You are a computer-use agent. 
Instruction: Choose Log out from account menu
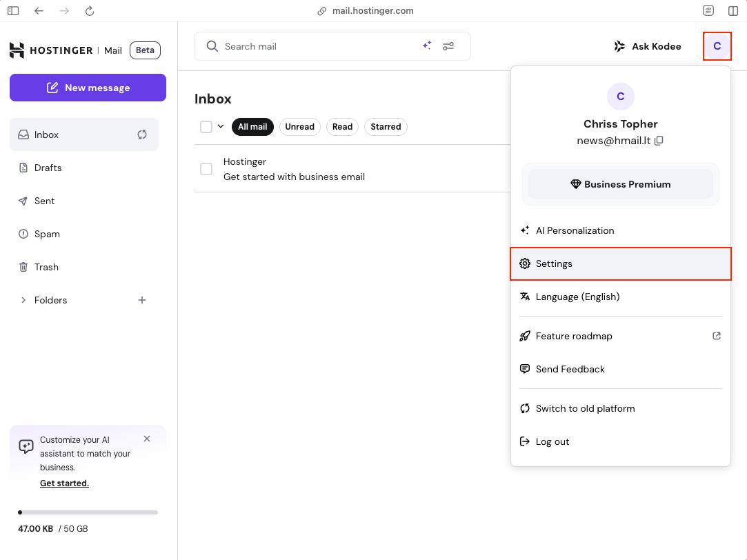552,441
